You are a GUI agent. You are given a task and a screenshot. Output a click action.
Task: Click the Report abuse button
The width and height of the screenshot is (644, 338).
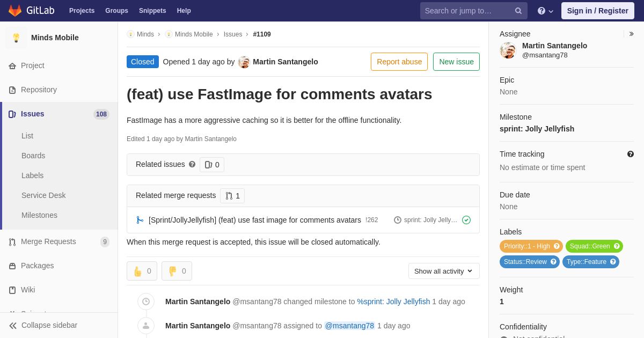(399, 62)
